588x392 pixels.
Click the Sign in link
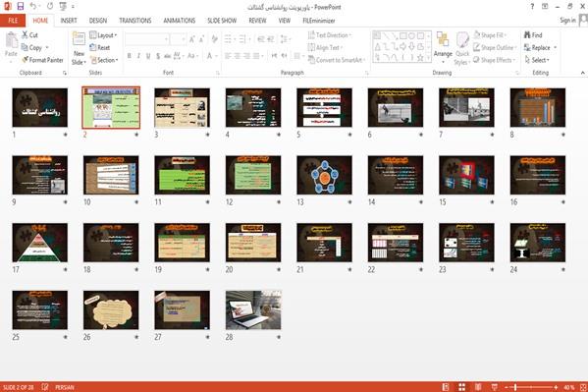click(567, 21)
